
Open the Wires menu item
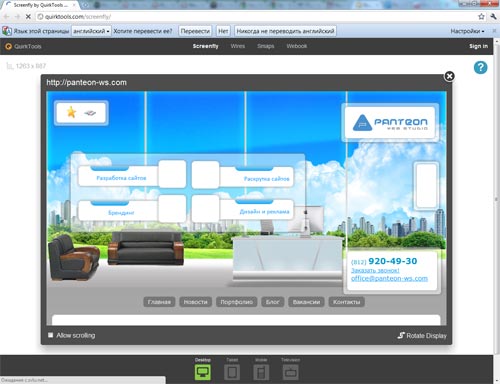(x=238, y=46)
